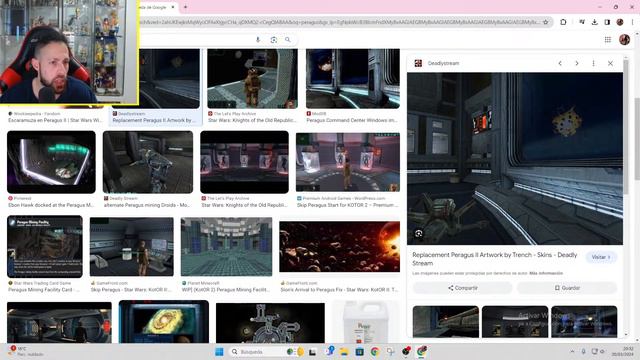Open the ModDB Peragus Command Center Windows image
The width and height of the screenshot is (640, 360).
click(x=353, y=78)
